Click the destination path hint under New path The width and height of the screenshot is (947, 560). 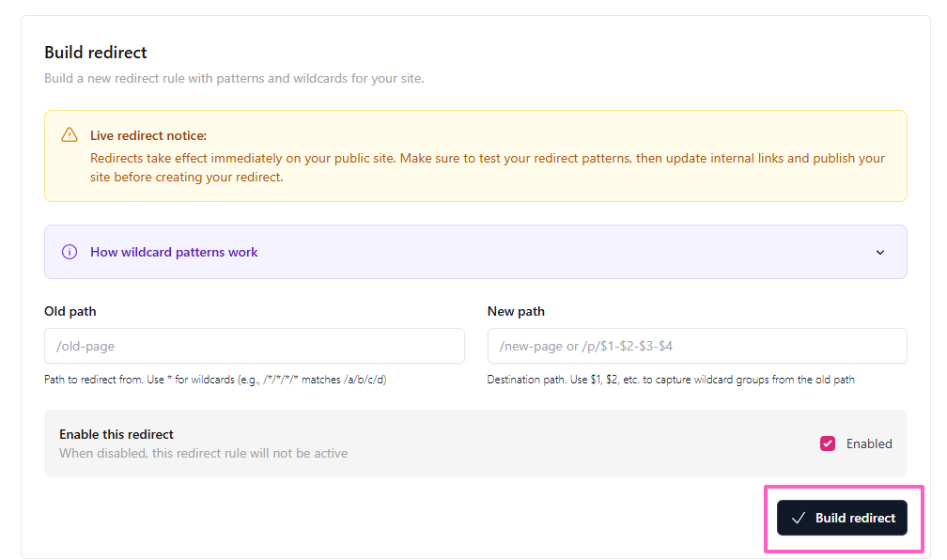tap(670, 380)
